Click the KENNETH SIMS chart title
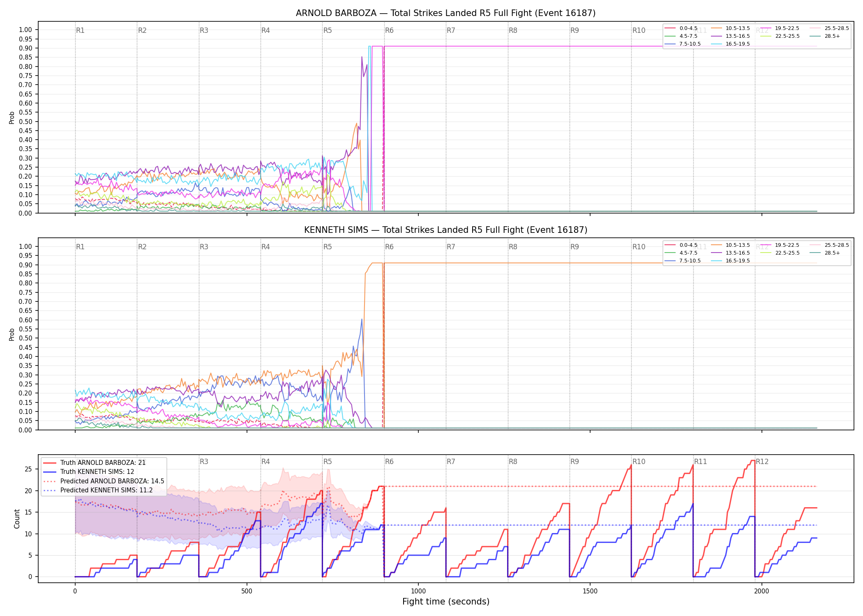The width and height of the screenshot is (863, 616). point(445,230)
